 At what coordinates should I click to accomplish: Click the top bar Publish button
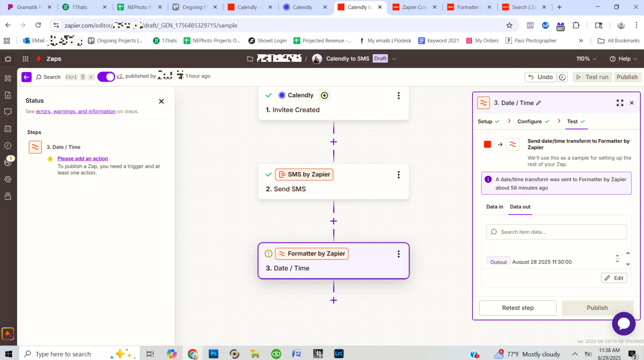627,77
